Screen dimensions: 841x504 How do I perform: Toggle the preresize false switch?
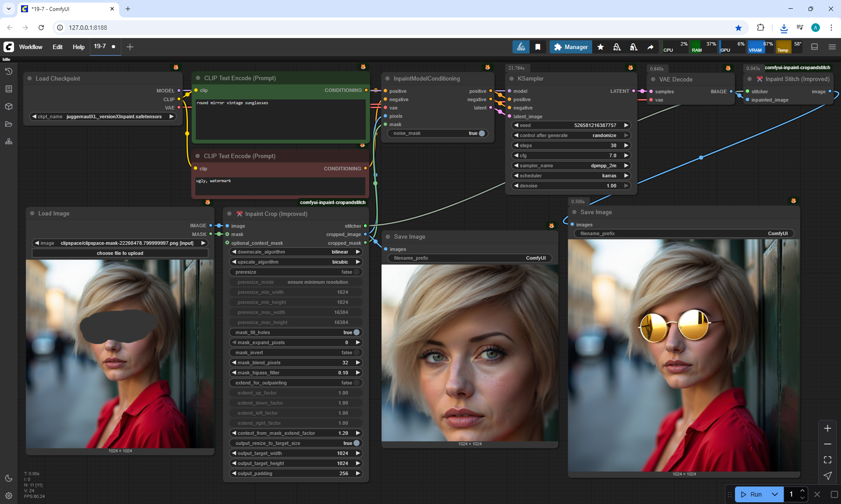pyautogui.click(x=356, y=272)
